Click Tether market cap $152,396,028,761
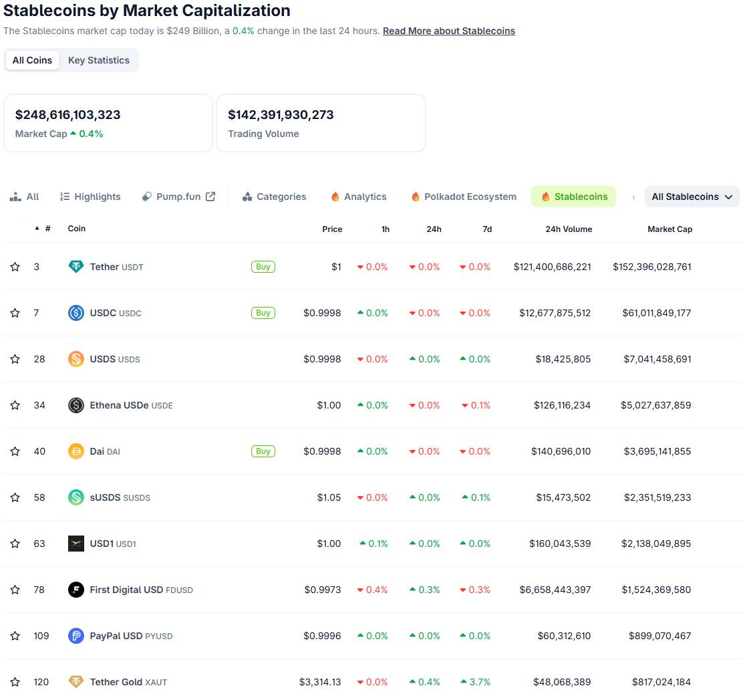The width and height of the screenshot is (743, 700). 652,267
